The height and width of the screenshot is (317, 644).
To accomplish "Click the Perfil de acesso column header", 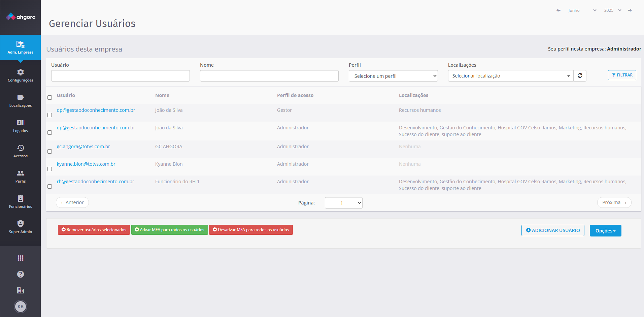I will (x=295, y=95).
